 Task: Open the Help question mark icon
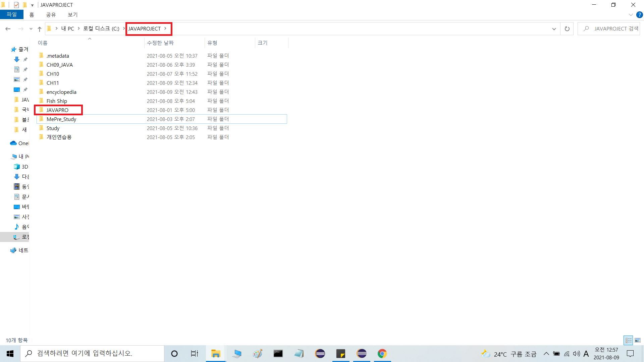coord(639,15)
